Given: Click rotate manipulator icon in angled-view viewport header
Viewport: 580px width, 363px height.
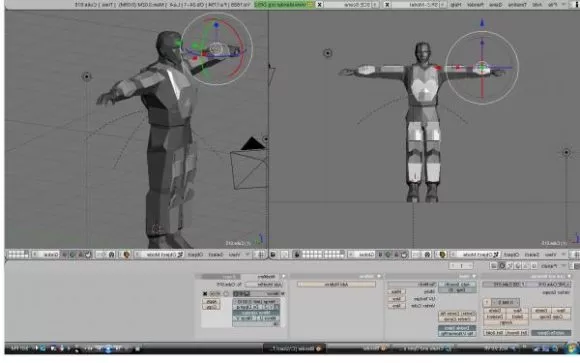Looking at the screenshot, I should coord(72,255).
